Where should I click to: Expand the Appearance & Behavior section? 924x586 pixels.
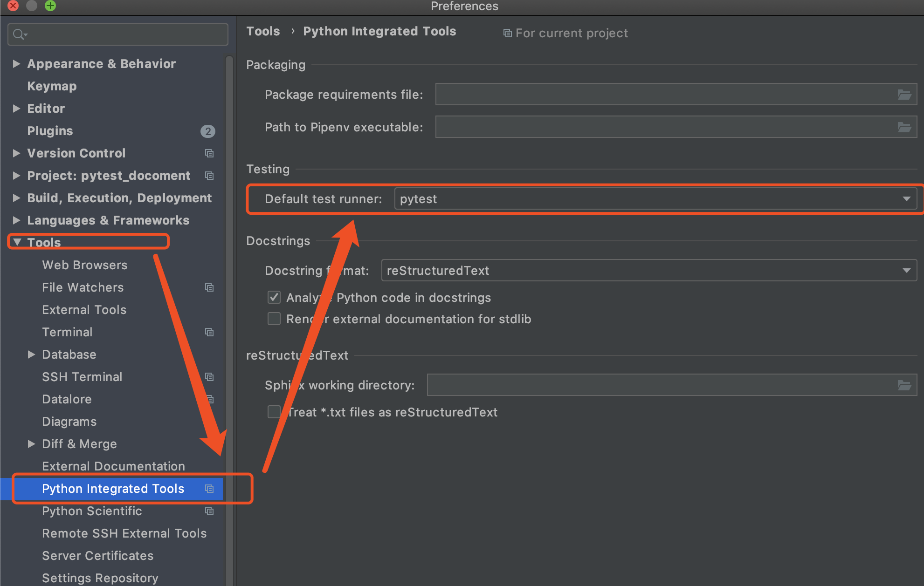tap(16, 64)
